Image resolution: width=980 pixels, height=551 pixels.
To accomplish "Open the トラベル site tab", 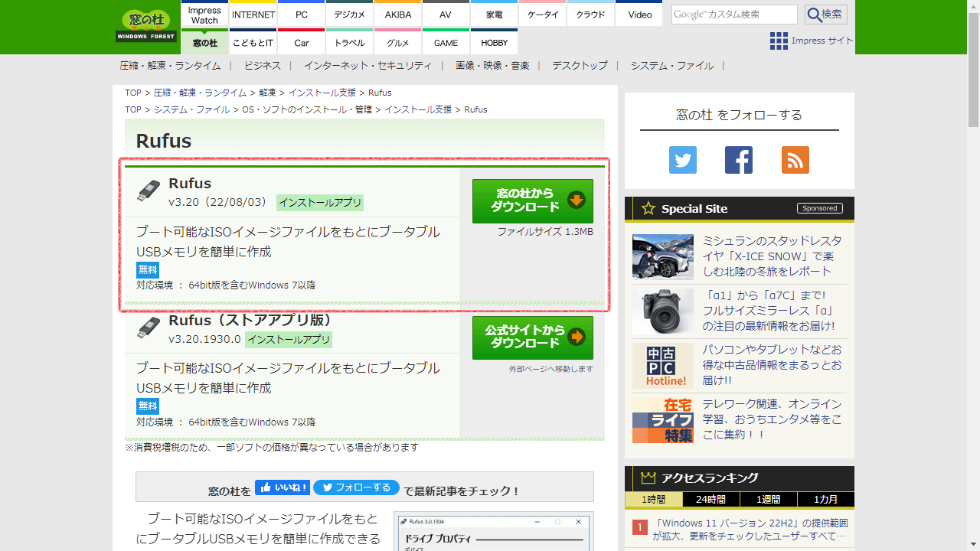I will click(x=350, y=42).
